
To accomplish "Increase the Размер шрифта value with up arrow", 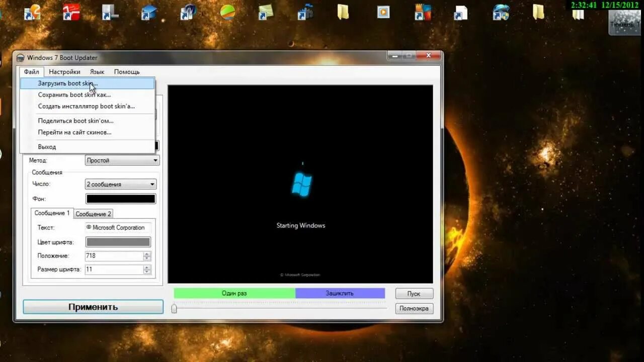I will click(x=147, y=267).
